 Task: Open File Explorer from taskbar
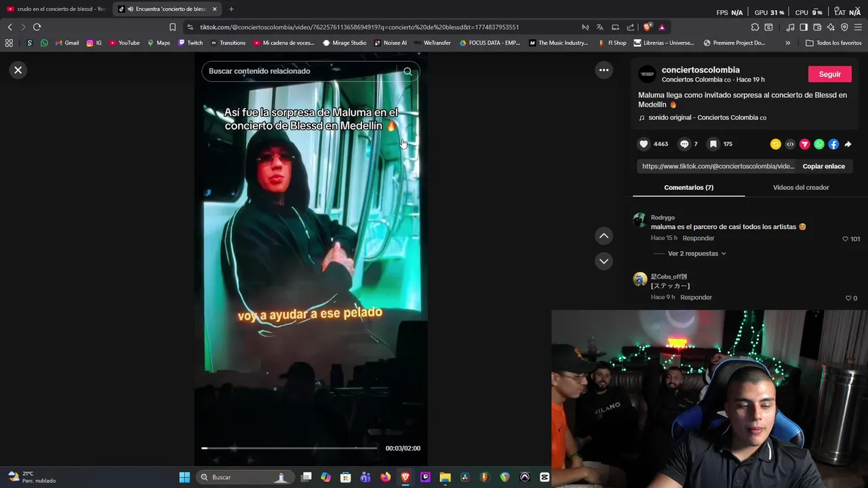[445, 477]
